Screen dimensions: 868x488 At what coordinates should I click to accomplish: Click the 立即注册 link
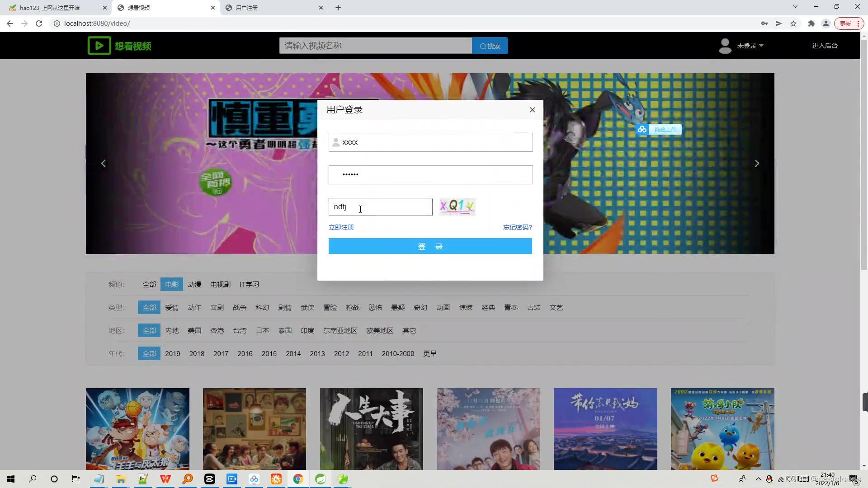point(341,227)
